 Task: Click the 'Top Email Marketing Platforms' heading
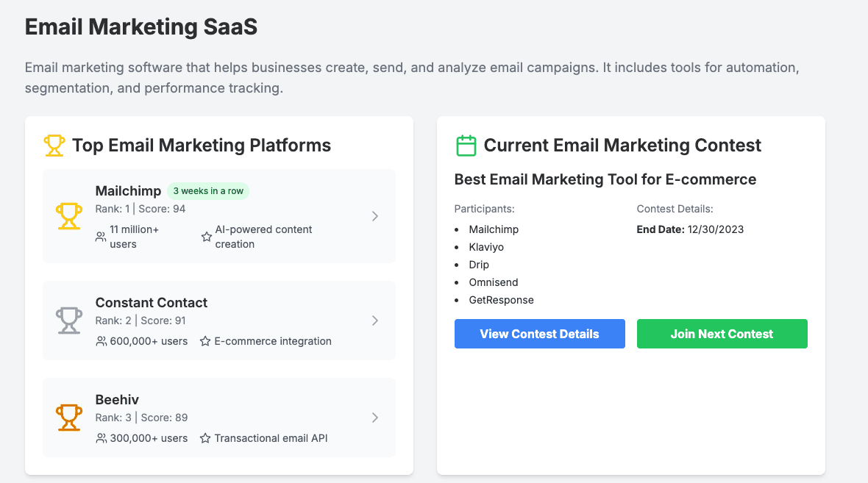pyautogui.click(x=202, y=146)
